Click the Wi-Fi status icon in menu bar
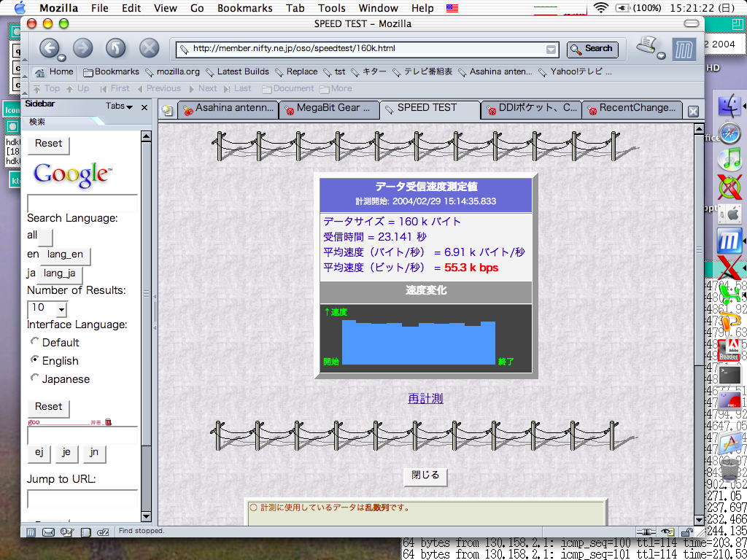747x560 pixels. point(602,8)
